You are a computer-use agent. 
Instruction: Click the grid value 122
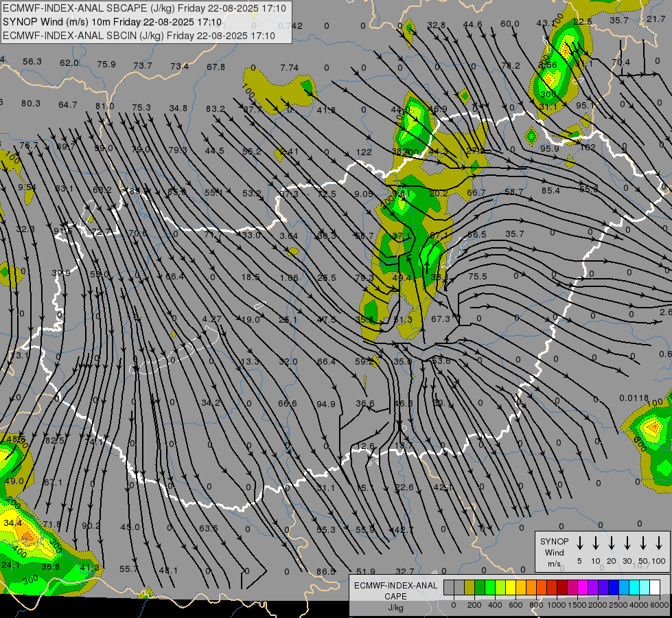pos(364,152)
